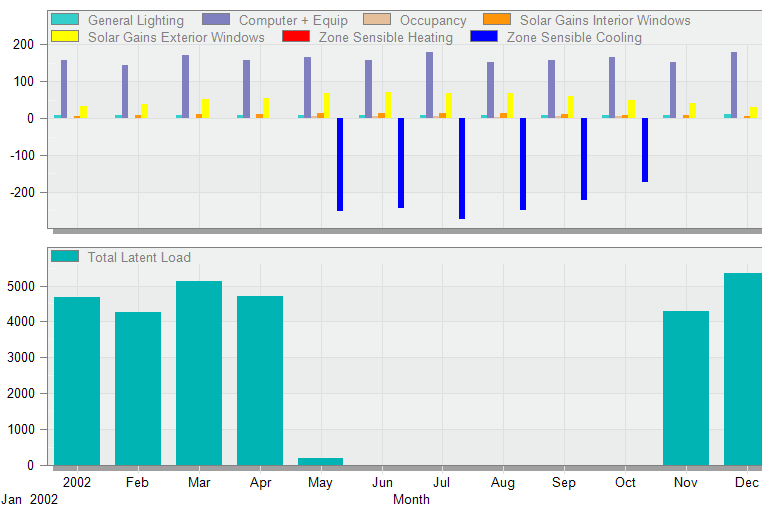Click the December Computer + Equip bar
This screenshot has width=762, height=508.
pyautogui.click(x=734, y=85)
